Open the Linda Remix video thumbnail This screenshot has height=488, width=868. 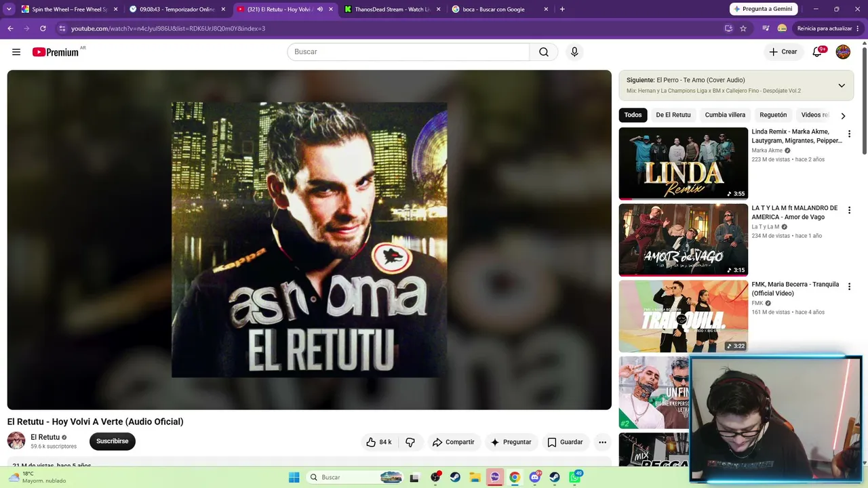pyautogui.click(x=684, y=163)
